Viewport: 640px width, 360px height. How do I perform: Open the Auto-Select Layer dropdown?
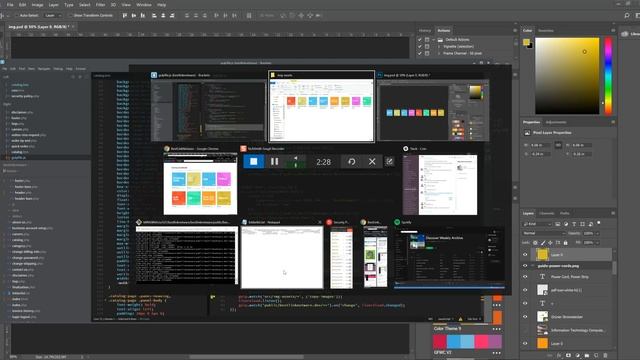point(53,16)
